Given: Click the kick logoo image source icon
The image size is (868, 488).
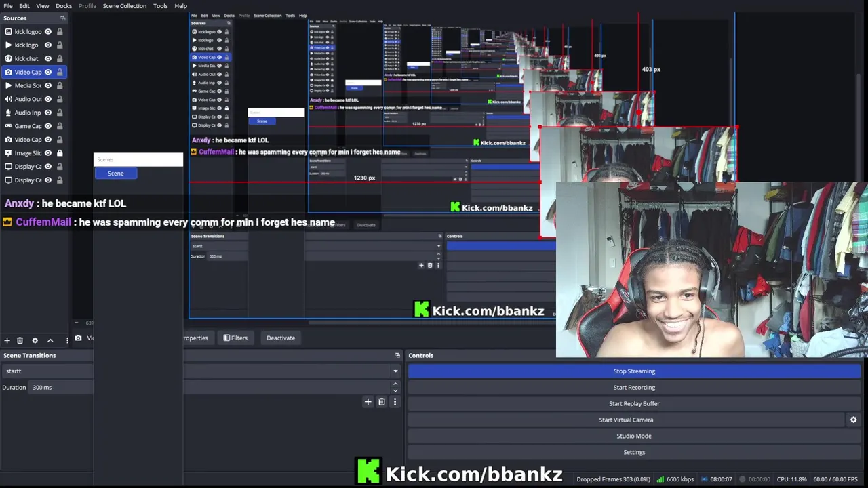Looking at the screenshot, I should [8, 31].
